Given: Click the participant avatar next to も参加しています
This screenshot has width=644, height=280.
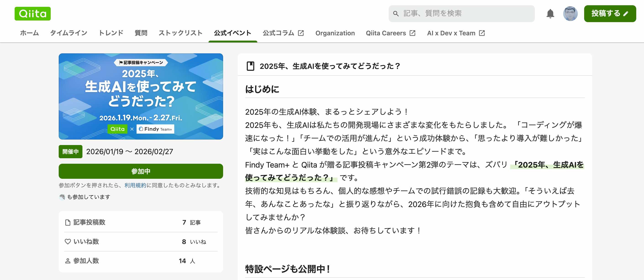Looking at the screenshot, I should coord(62,197).
